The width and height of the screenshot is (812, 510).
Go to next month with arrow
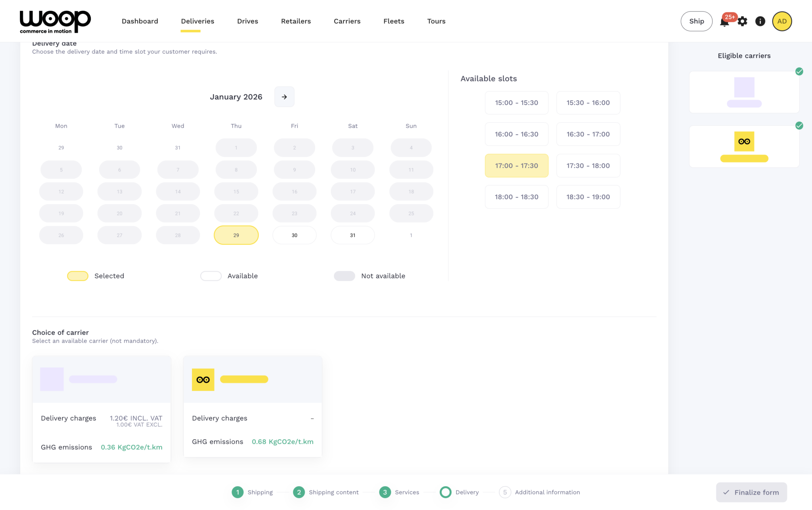point(284,97)
